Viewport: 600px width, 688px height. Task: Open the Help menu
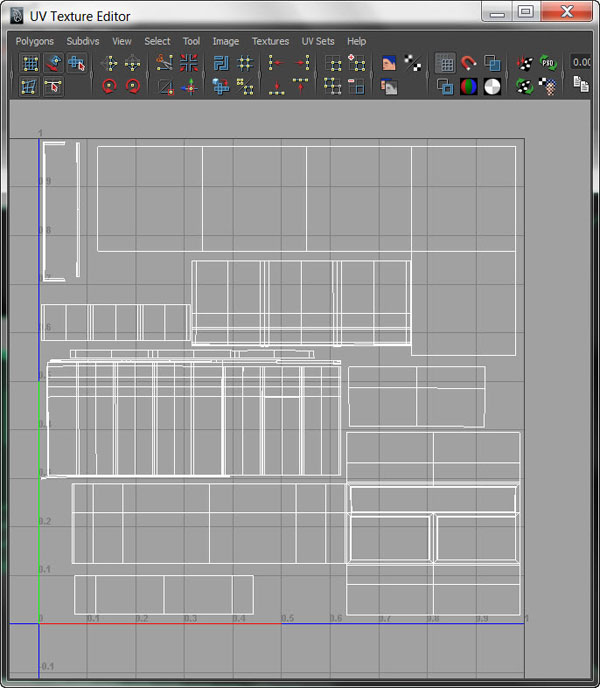[x=356, y=41]
